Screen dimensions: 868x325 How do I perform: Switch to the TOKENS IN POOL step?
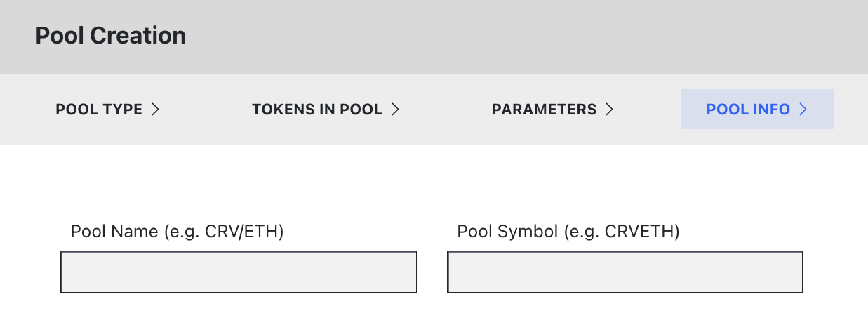317,110
